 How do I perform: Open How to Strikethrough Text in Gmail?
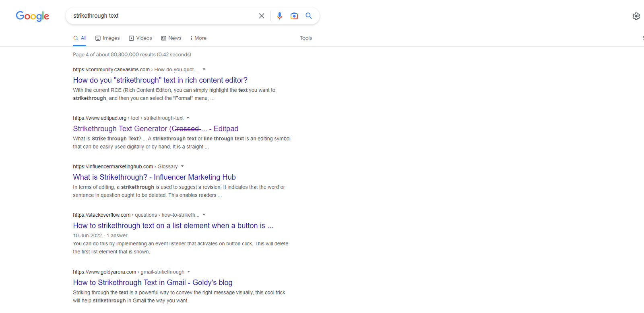coord(153,282)
